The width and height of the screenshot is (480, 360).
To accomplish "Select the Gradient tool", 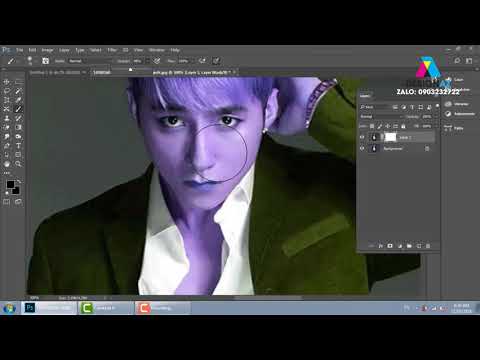I will tap(18, 127).
